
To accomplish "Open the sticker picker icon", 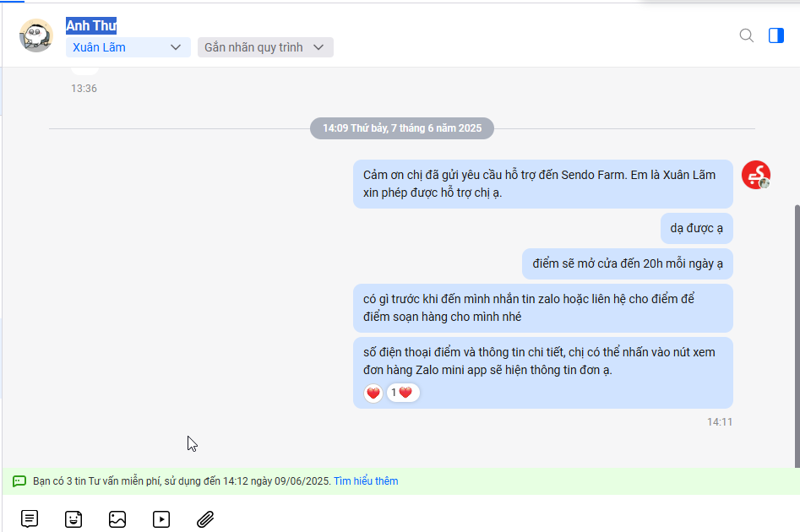I will [x=73, y=519].
